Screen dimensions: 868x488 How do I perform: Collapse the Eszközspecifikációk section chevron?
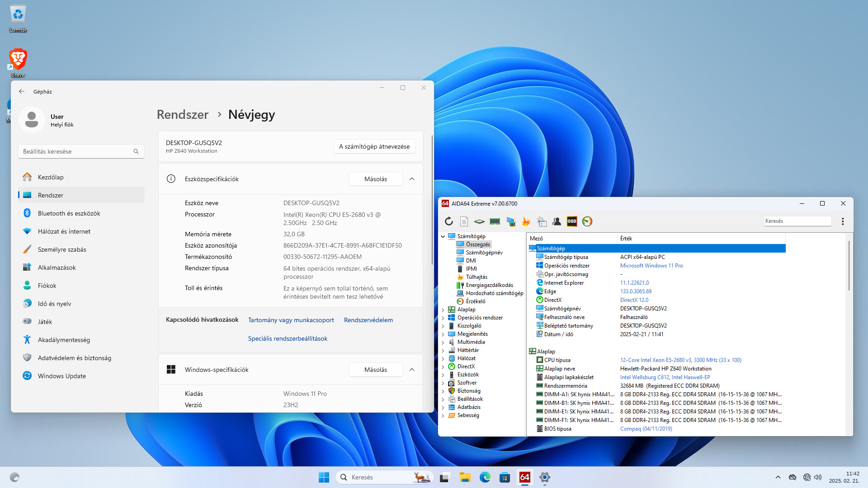click(412, 179)
